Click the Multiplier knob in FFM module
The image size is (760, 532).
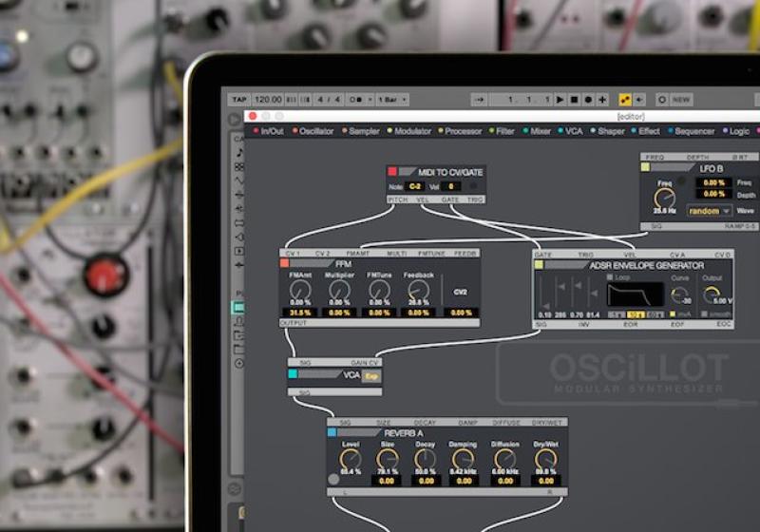(x=339, y=292)
